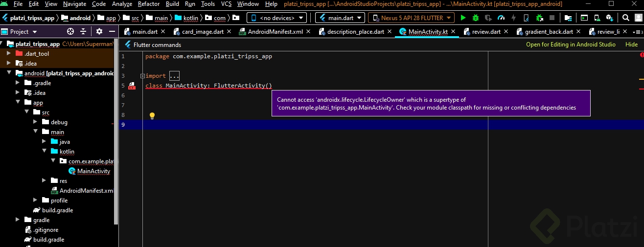Click Open for Editing in Android Studio link
Screen dimensions: 644x247
coord(571,45)
